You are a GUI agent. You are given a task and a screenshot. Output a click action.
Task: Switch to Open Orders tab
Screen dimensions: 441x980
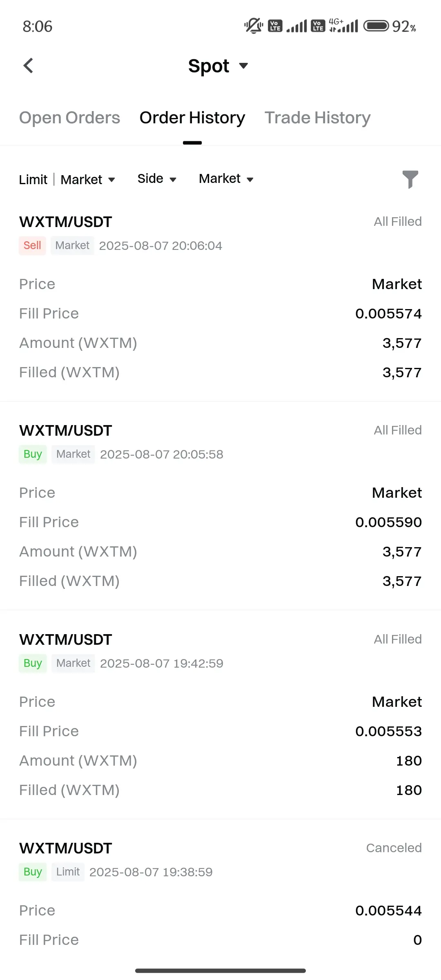click(x=69, y=118)
